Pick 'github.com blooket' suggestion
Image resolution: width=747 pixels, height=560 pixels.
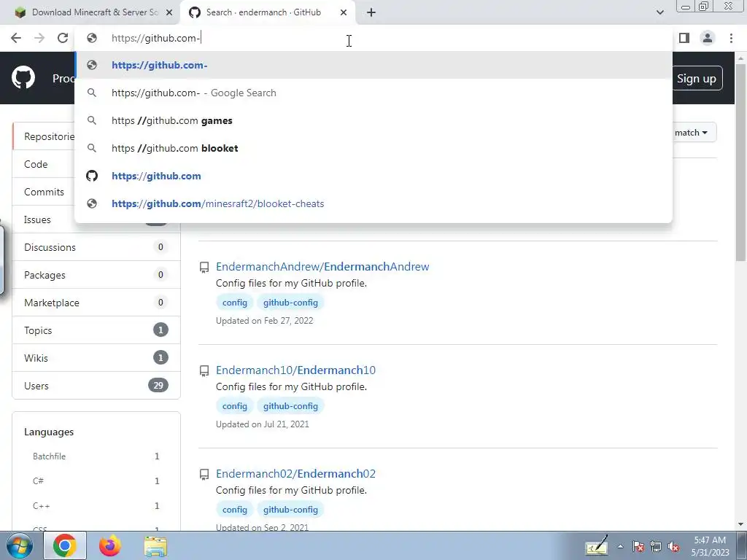[x=373, y=148]
